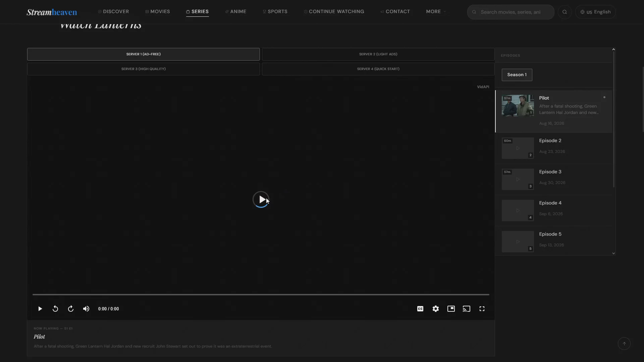Image resolution: width=644 pixels, height=362 pixels.
Task: Click the video progress seek bar
Action: [261, 295]
